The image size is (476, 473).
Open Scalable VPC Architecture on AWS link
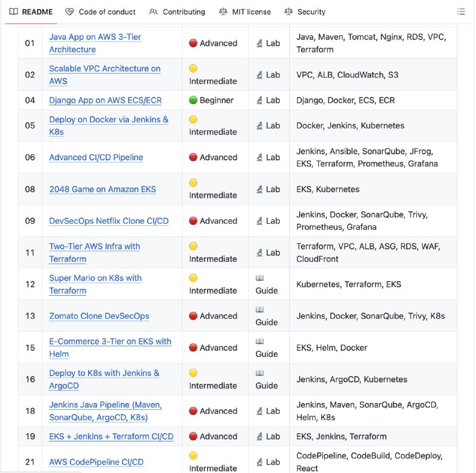pyautogui.click(x=105, y=75)
